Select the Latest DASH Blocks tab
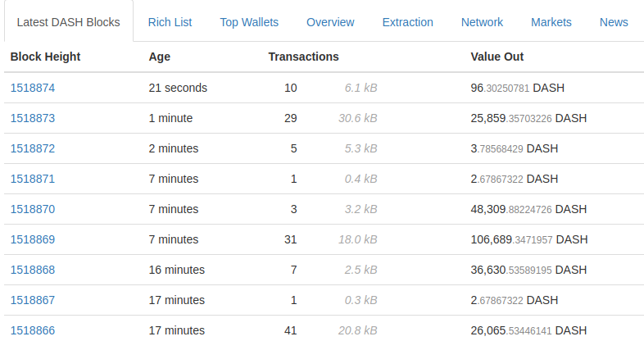This screenshot has height=341, width=644. click(69, 22)
